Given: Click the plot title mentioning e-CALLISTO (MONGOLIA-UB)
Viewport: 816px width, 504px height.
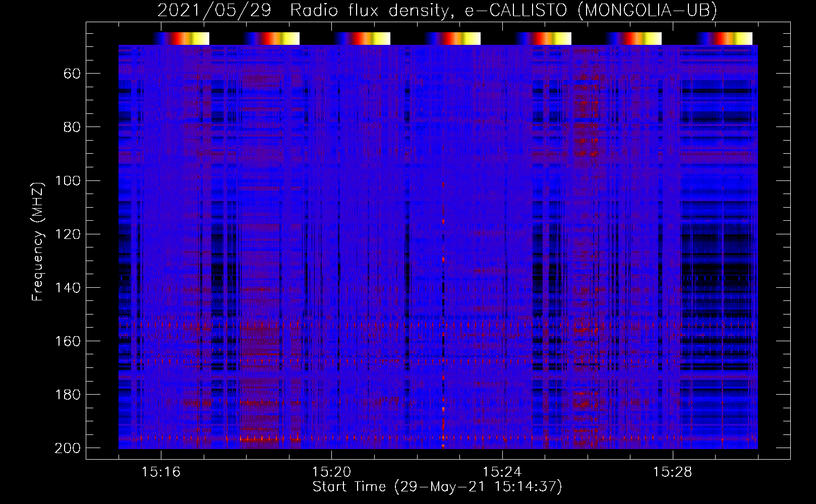Looking at the screenshot, I should click(x=437, y=10).
